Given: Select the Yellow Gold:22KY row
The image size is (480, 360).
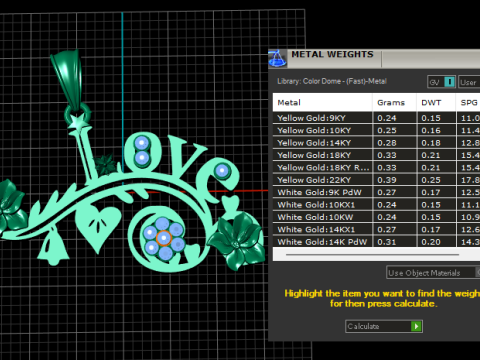Looking at the screenshot, I should (x=376, y=180).
